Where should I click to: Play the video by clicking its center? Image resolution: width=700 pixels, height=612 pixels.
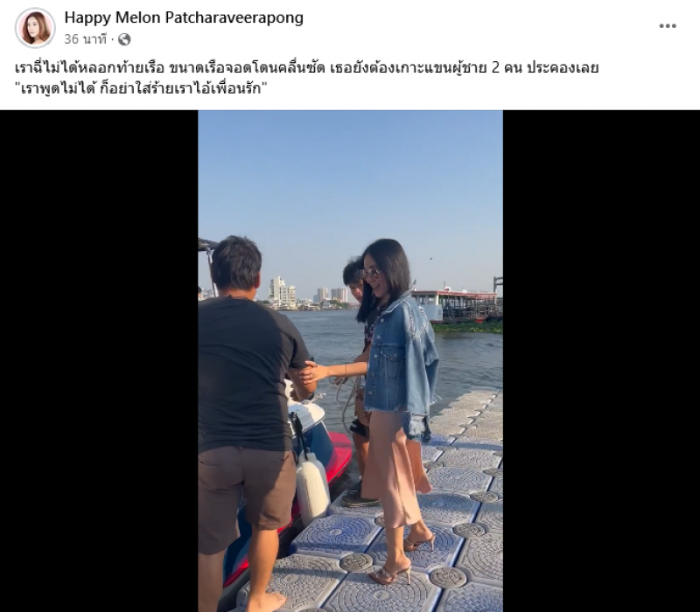(x=351, y=361)
